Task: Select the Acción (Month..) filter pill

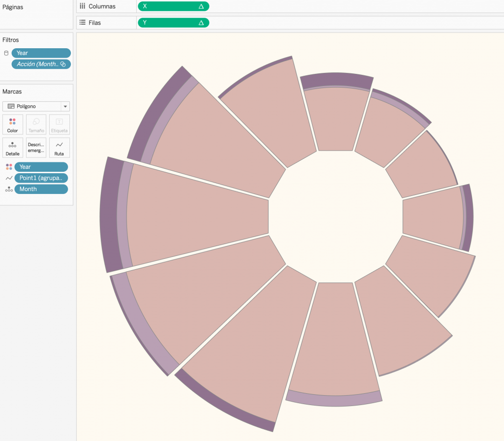Action: click(41, 64)
